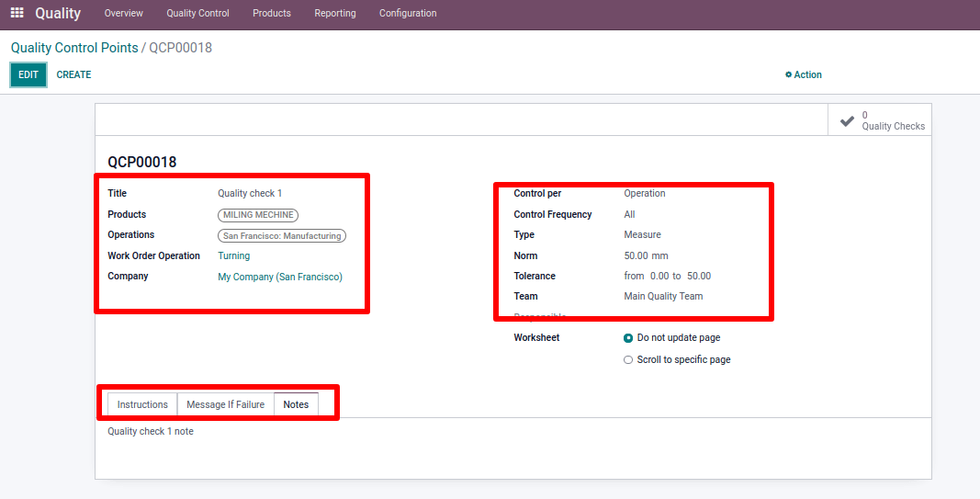Image resolution: width=980 pixels, height=499 pixels.
Task: Click the Worksheet field label
Action: (x=537, y=337)
